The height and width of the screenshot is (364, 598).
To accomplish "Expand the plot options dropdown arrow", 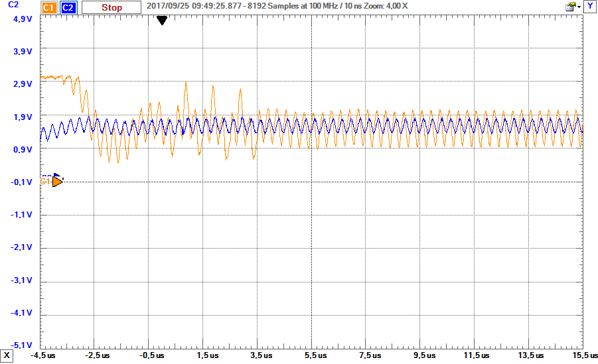I will (579, 7).
